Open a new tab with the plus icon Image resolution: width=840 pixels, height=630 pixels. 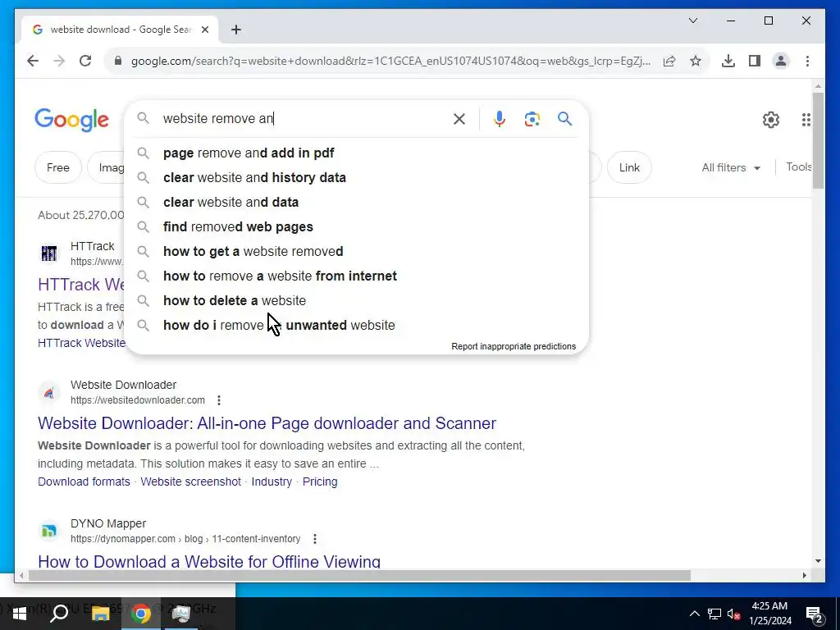coord(235,30)
